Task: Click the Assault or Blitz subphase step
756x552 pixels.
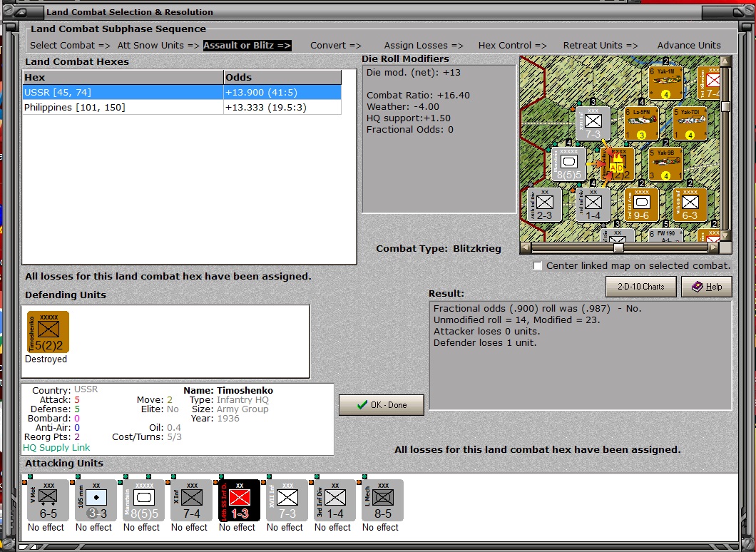Action: click(247, 46)
